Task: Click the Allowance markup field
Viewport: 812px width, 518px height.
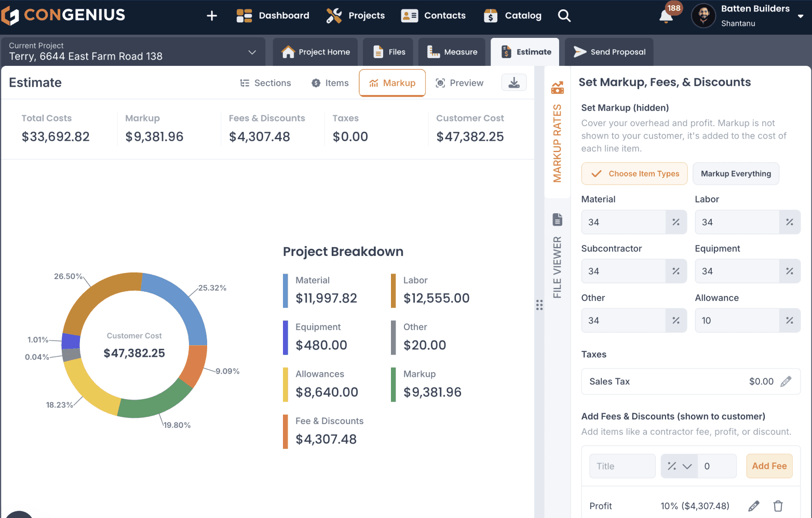Action: (737, 321)
